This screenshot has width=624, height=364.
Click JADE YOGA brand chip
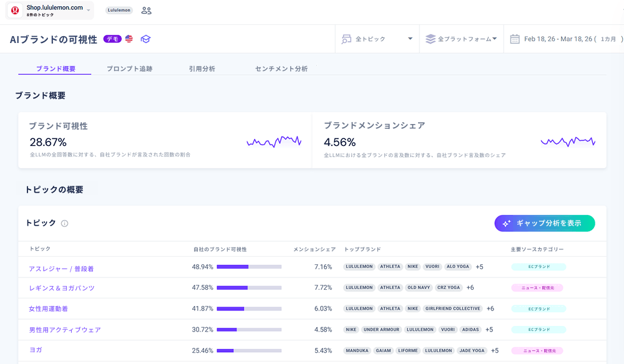[472, 351]
